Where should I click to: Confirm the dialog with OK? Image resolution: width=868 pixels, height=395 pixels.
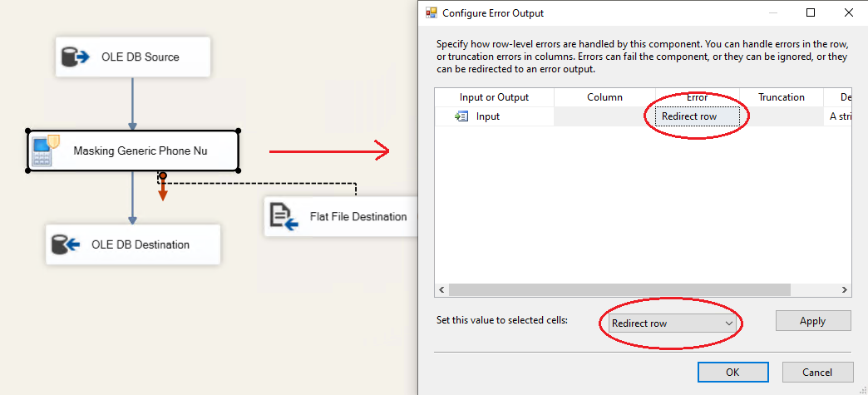pyautogui.click(x=732, y=372)
